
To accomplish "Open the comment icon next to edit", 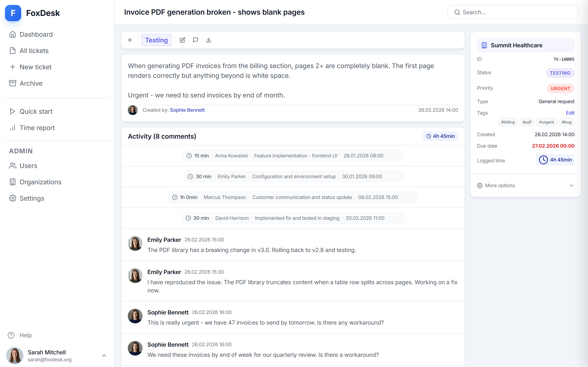I will pos(196,40).
